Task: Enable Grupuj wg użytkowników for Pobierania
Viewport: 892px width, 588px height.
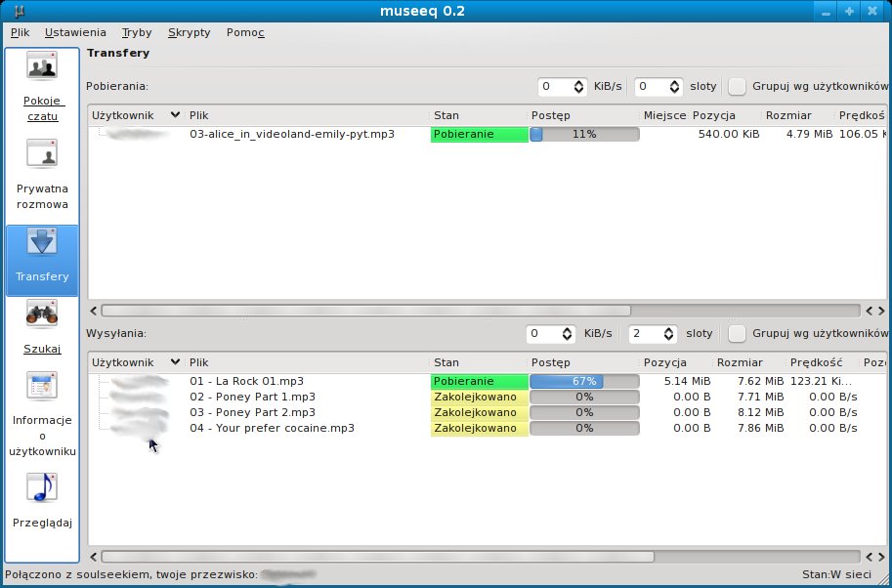Action: click(738, 86)
